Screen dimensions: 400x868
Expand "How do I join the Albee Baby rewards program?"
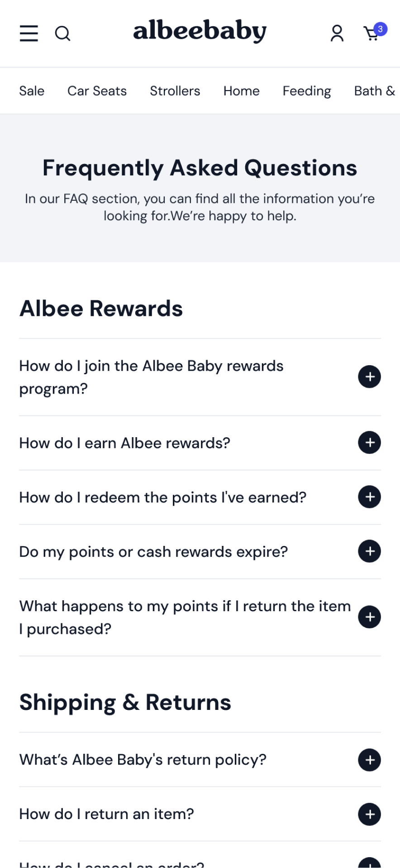(369, 377)
